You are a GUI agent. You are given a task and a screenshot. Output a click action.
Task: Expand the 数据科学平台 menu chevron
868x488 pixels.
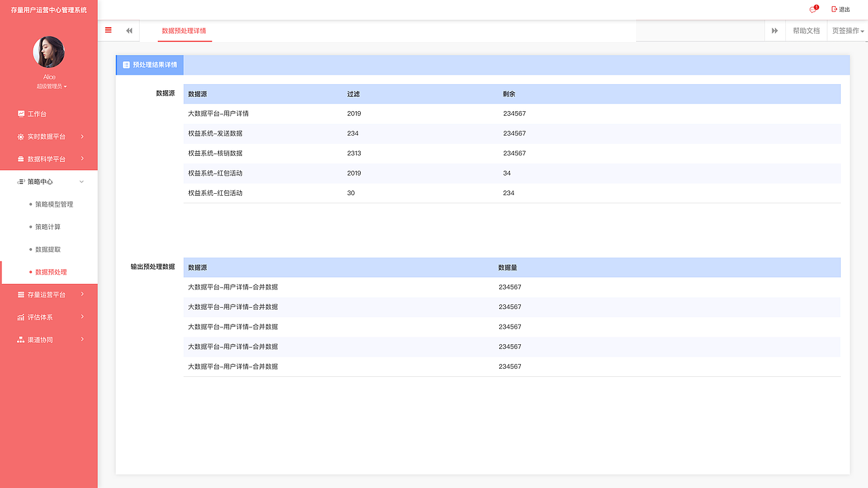coord(82,159)
